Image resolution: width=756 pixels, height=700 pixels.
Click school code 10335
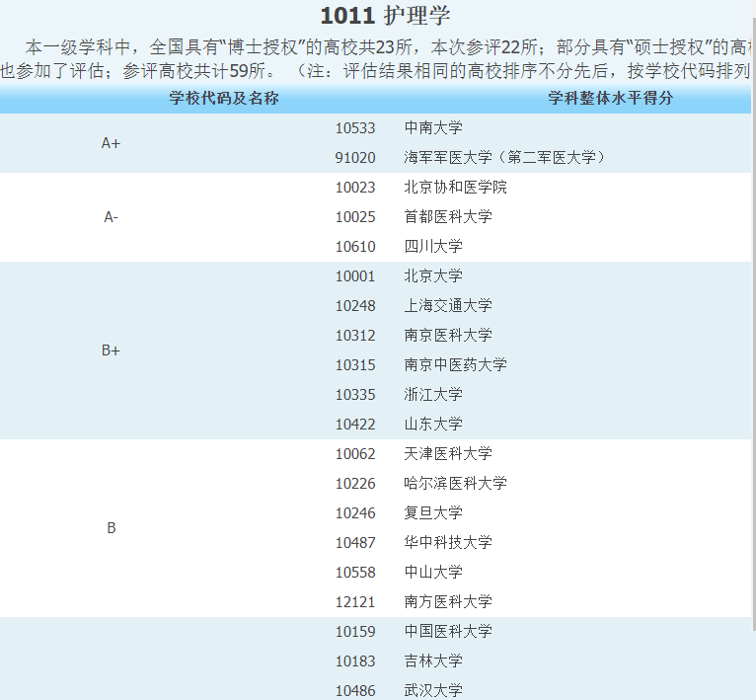click(355, 395)
